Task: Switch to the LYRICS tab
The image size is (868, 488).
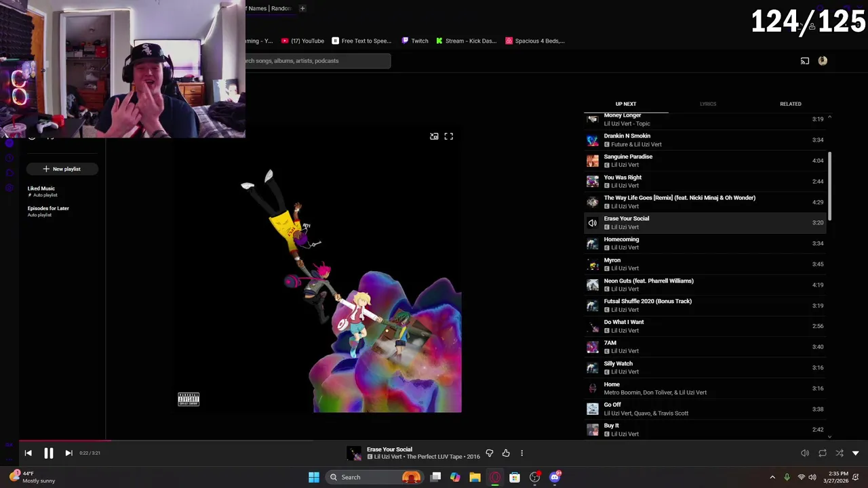Action: pos(708,104)
